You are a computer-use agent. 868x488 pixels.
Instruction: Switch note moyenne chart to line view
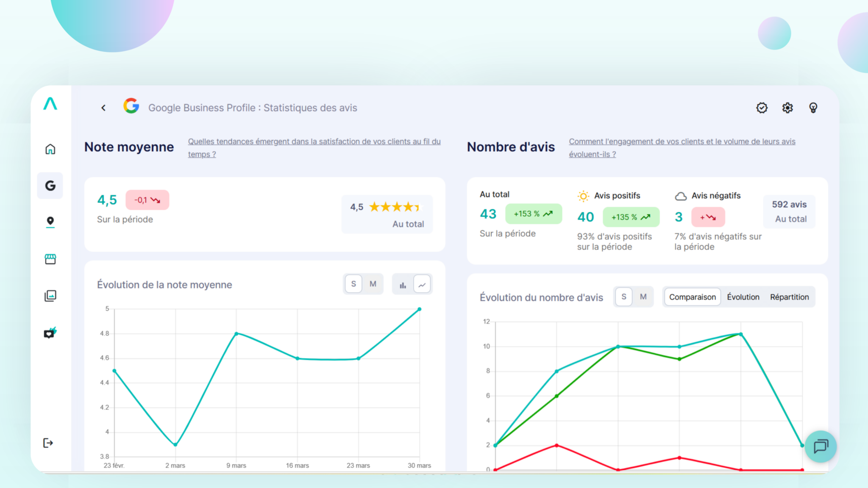tap(422, 284)
